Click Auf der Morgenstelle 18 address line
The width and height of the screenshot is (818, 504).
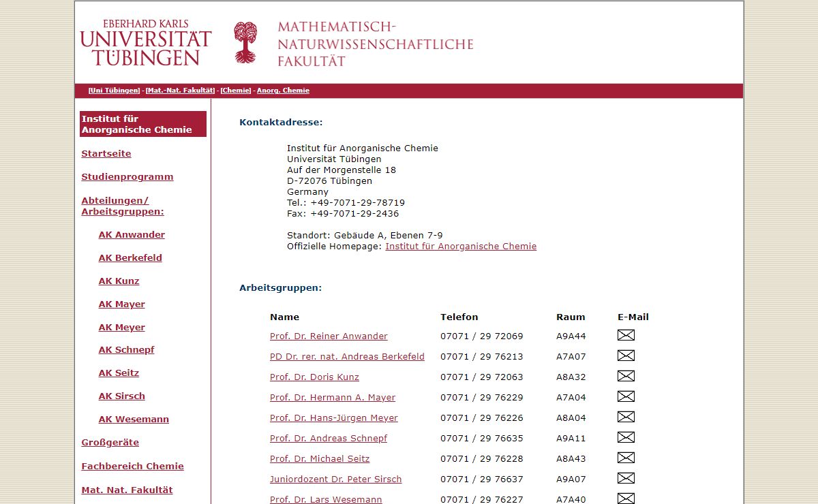tap(342, 170)
